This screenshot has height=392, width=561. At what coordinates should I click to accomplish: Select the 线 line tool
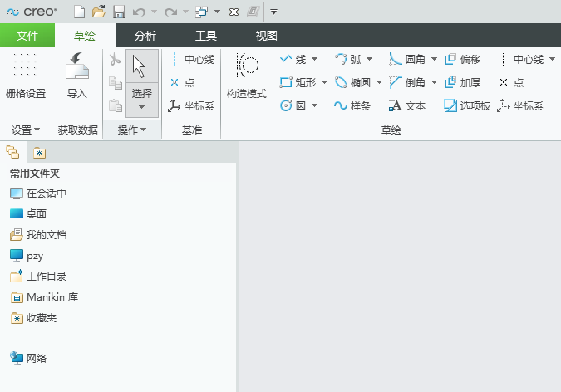pyautogui.click(x=293, y=59)
